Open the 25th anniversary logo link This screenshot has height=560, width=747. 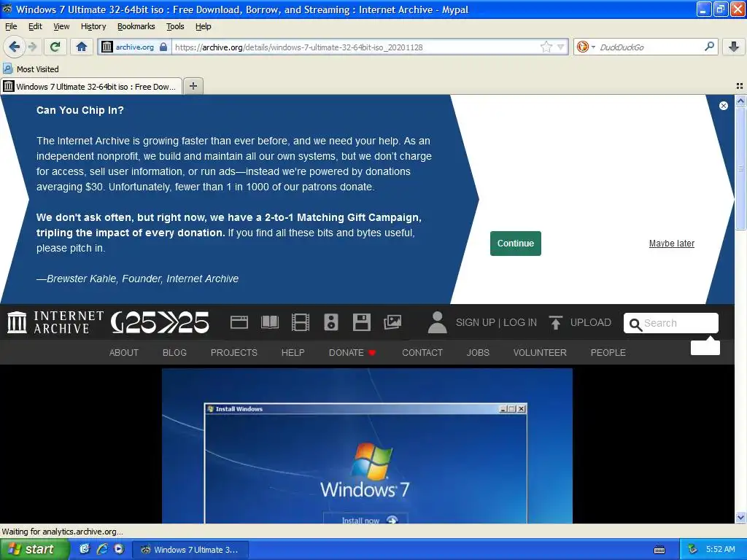point(160,322)
